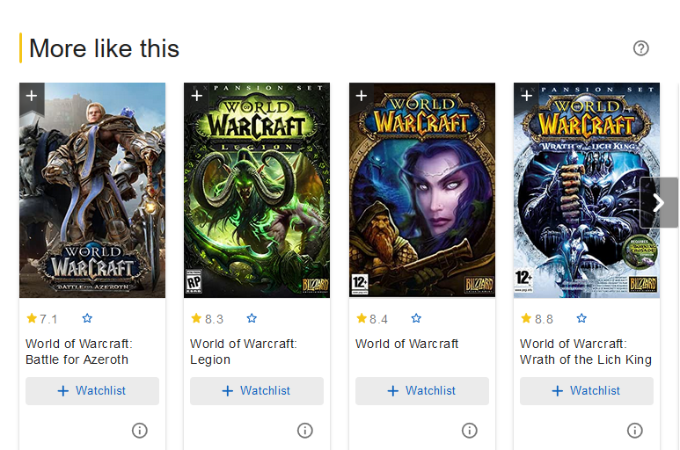
Task: Open info icon under Battle for Azeroth
Action: coord(140,430)
